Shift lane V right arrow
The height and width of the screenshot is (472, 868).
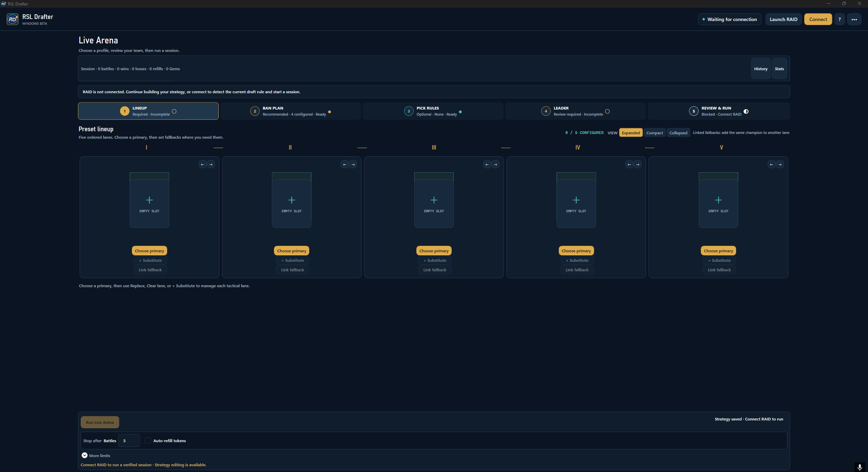click(x=780, y=164)
